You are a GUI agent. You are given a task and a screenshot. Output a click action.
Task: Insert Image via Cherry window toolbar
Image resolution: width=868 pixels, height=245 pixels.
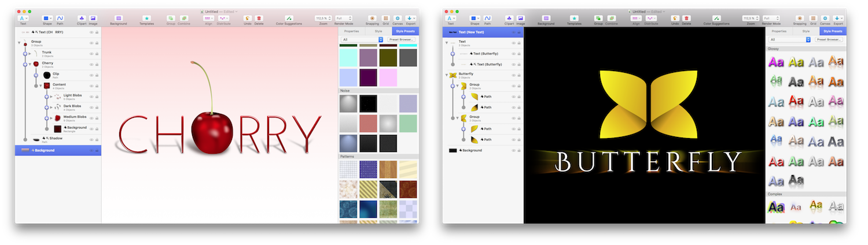pos(93,18)
